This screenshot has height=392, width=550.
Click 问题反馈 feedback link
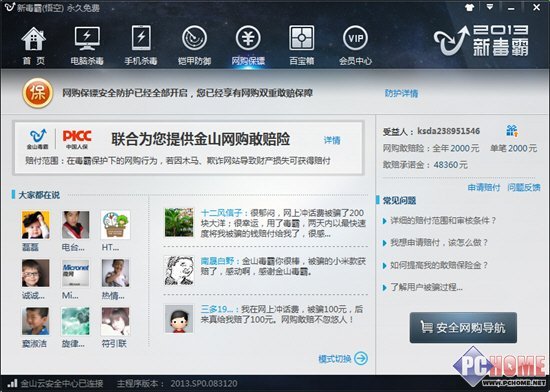click(x=524, y=188)
